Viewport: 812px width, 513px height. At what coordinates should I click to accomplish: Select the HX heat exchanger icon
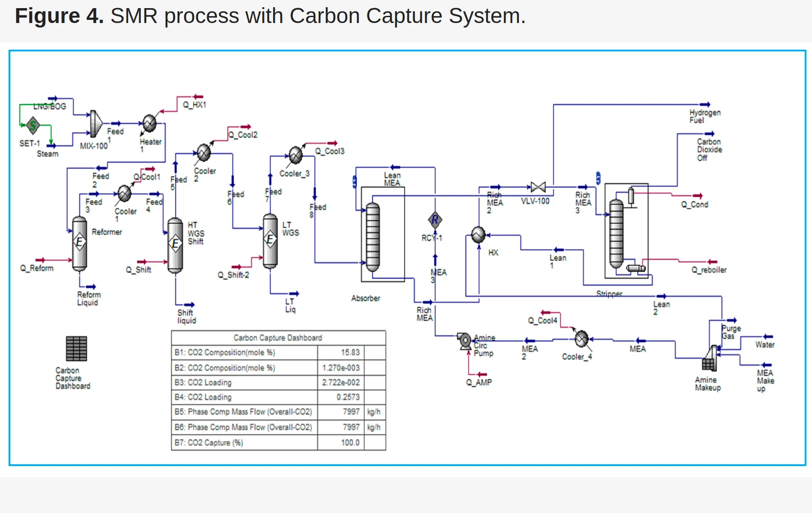pos(478,235)
